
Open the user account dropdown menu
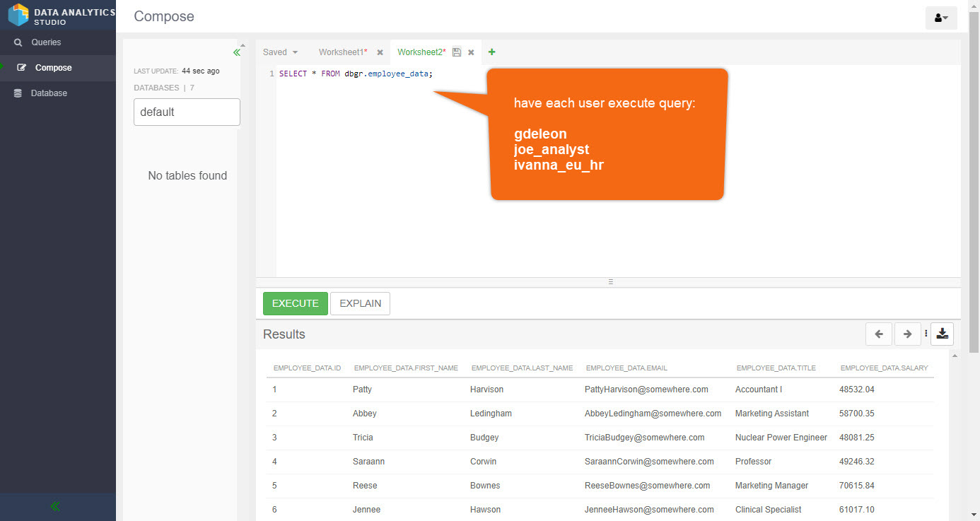941,18
